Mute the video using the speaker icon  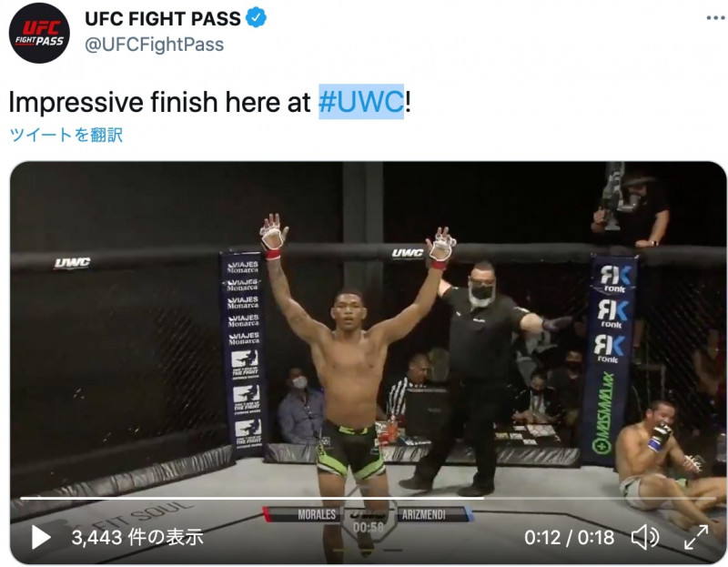[645, 537]
